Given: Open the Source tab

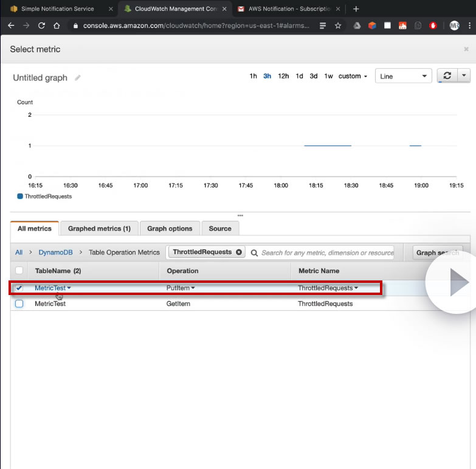Looking at the screenshot, I should pos(220,229).
